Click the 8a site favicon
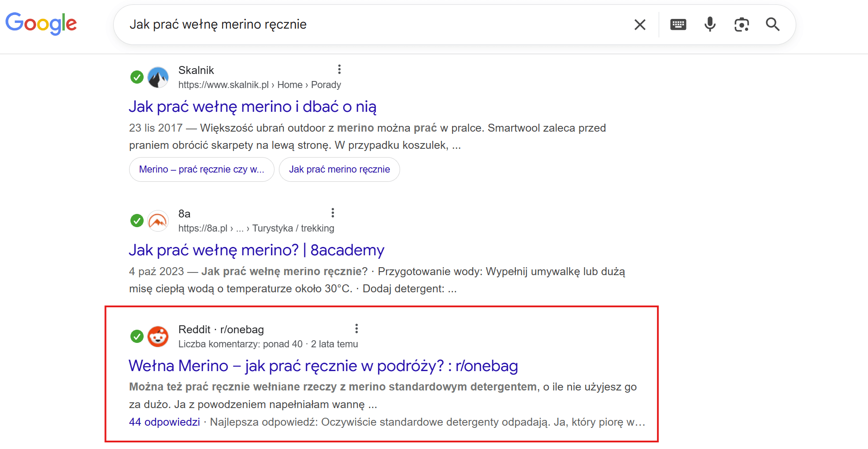 158,221
